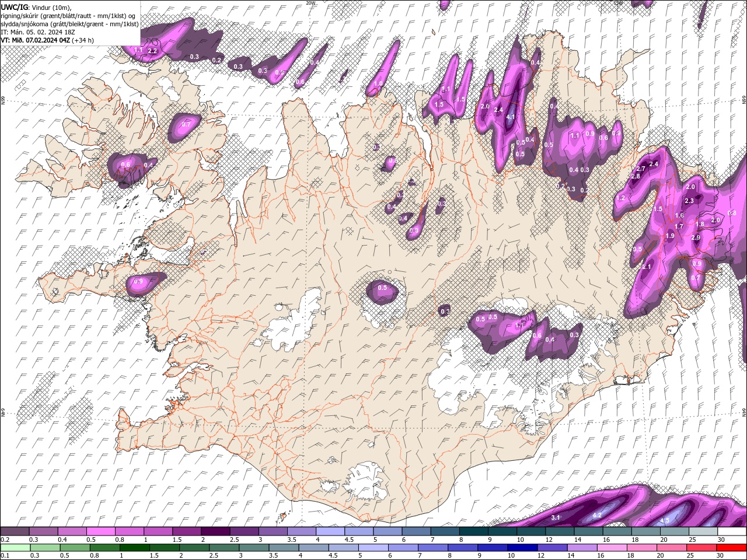Click the pale green 0.1 swatch on the rain scale
The height and width of the screenshot is (560, 747).
tap(15, 548)
